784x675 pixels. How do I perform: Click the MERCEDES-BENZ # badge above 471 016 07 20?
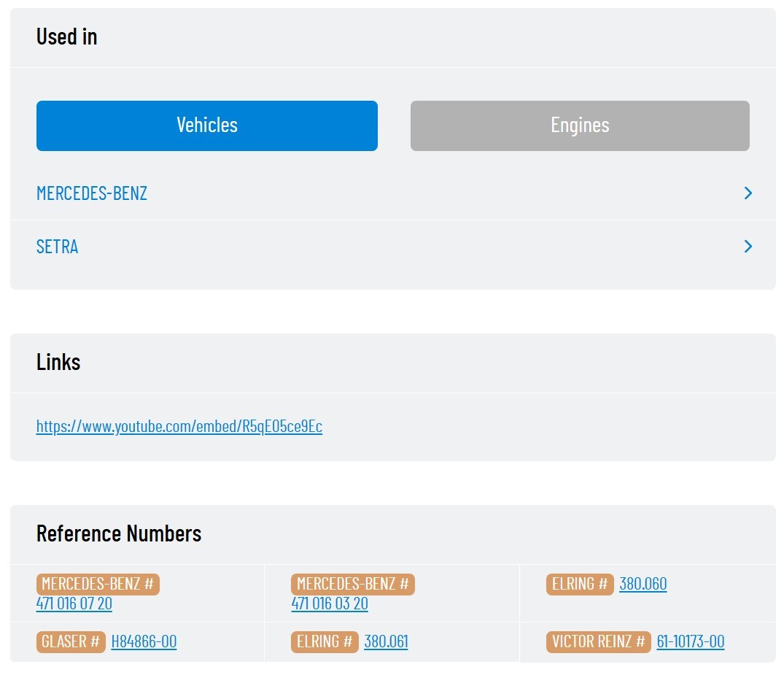[x=98, y=584]
